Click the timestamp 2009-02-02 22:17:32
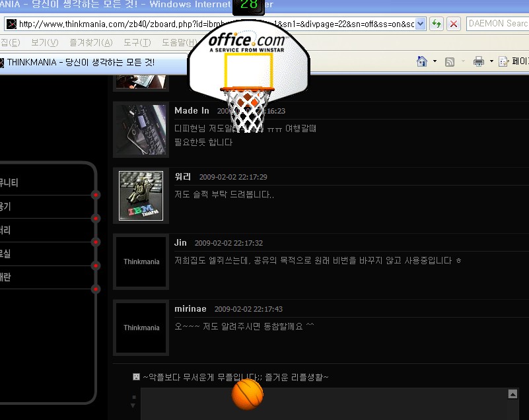This screenshot has width=529, height=420. [x=229, y=243]
